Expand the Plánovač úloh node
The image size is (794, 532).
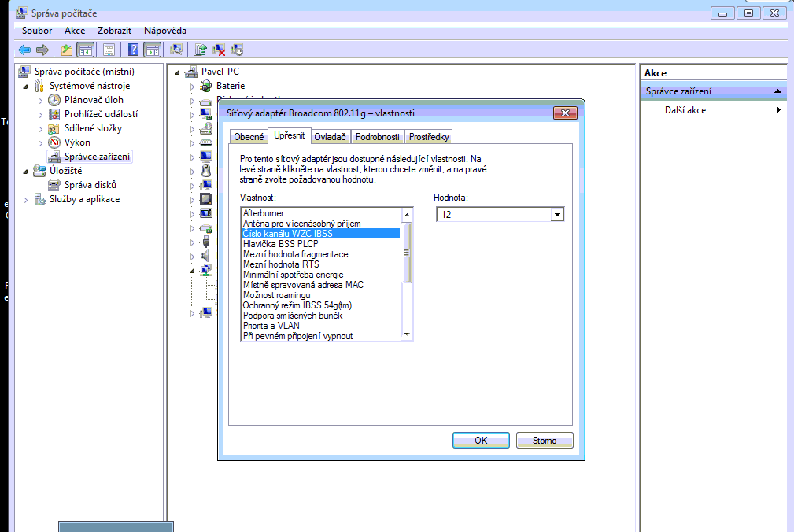coord(40,101)
